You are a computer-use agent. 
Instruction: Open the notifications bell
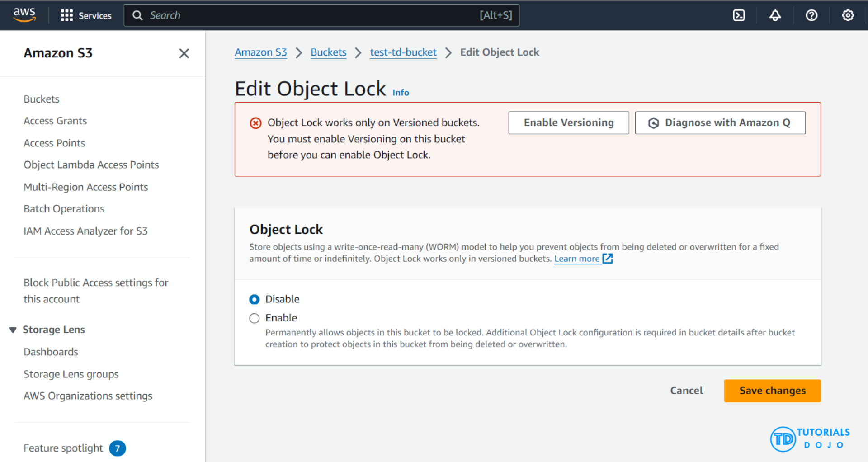(775, 15)
